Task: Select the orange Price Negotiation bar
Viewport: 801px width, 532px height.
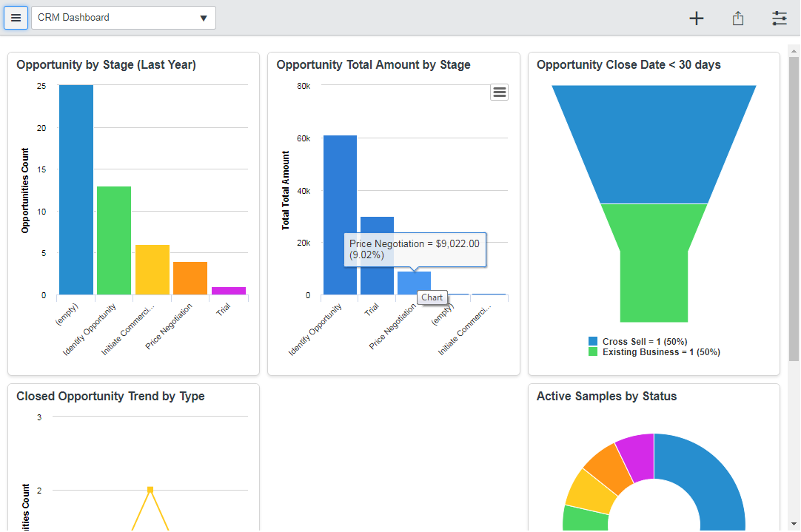Action: click(190, 278)
